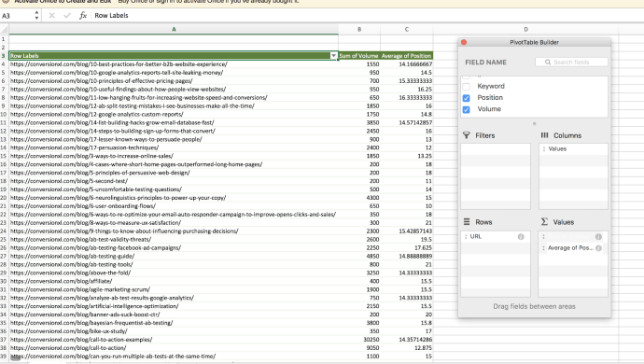Click the call-to-action-examples URL cell
This screenshot has height=364, width=644.
[174, 340]
